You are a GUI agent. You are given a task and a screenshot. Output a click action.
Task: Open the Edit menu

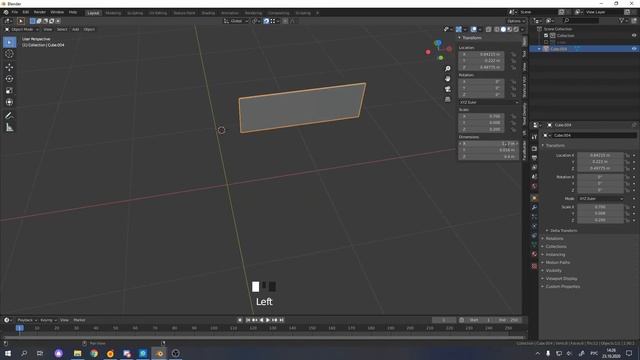click(26, 12)
